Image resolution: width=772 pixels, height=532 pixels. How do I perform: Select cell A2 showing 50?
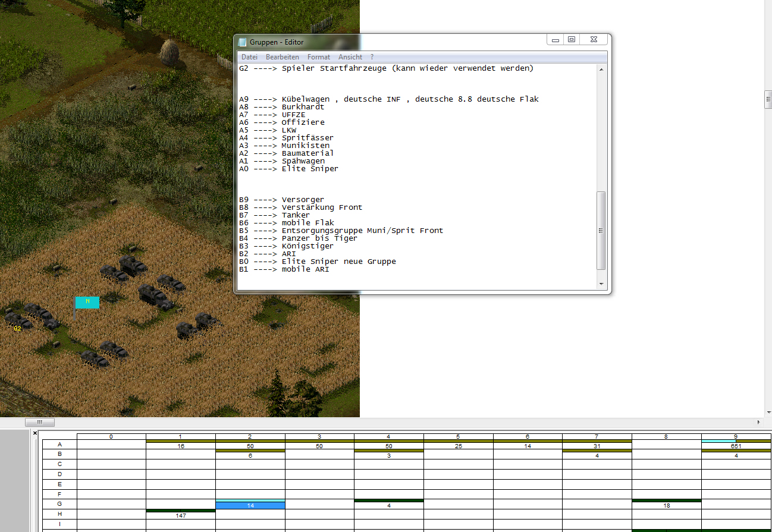250,445
